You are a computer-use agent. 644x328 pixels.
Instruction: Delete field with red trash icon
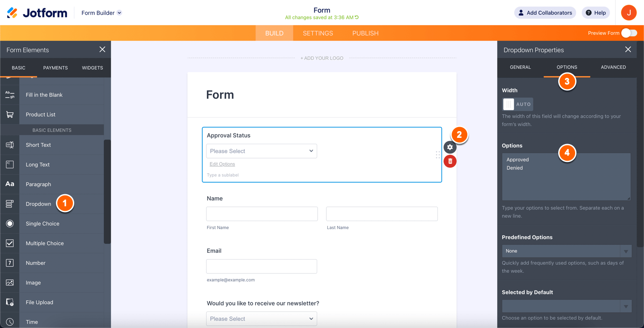pos(450,161)
